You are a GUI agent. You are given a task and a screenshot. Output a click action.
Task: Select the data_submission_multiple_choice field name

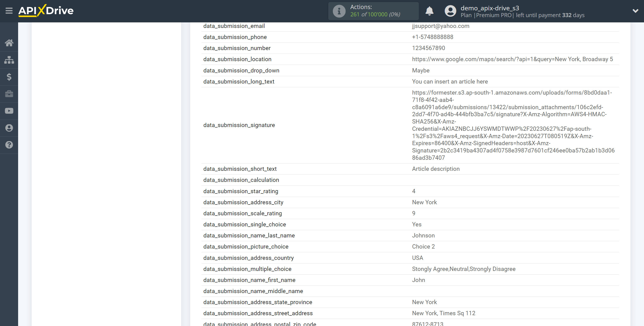pos(247,269)
